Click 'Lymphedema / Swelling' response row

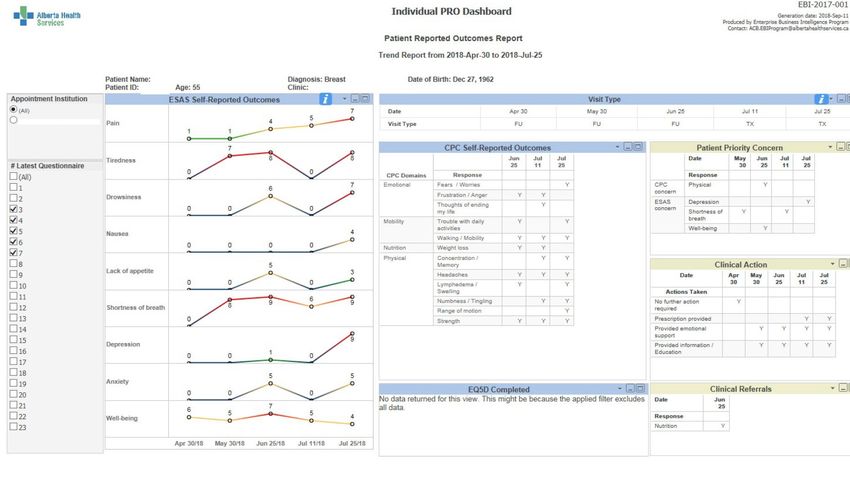(457, 287)
